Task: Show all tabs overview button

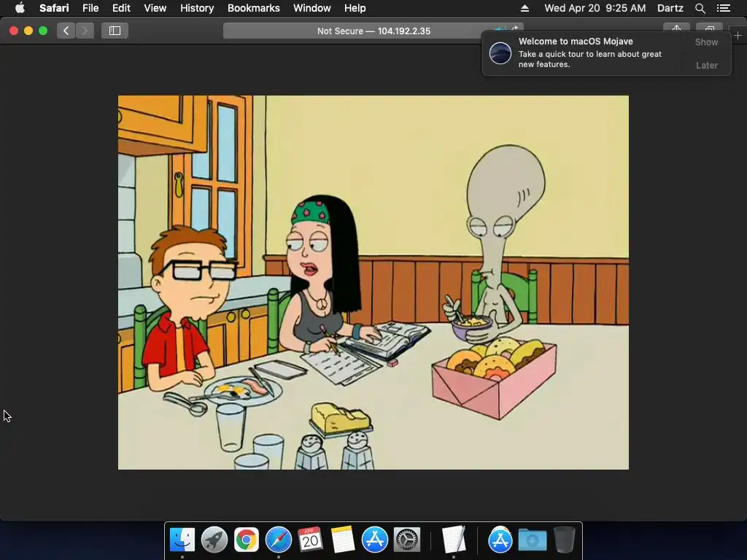Action: (709, 28)
